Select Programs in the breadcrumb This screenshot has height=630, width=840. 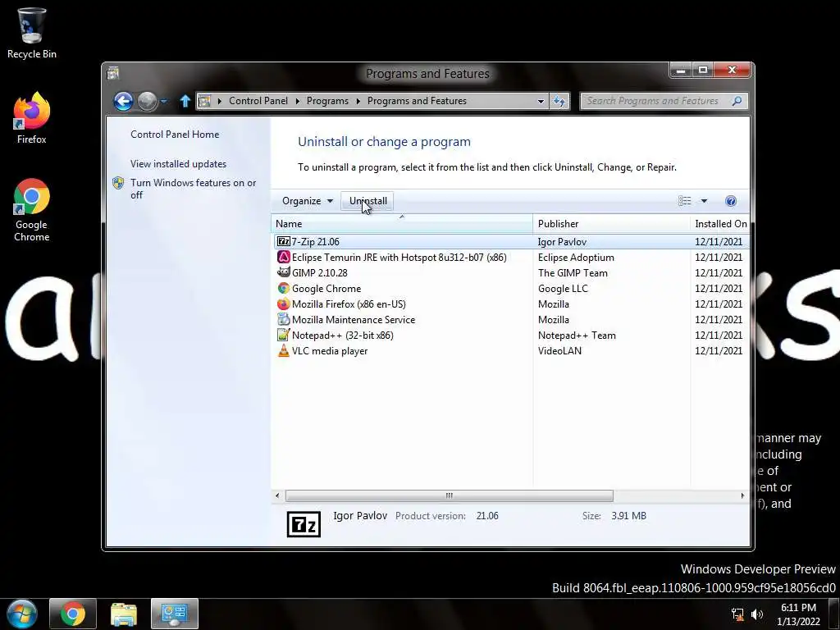[327, 101]
